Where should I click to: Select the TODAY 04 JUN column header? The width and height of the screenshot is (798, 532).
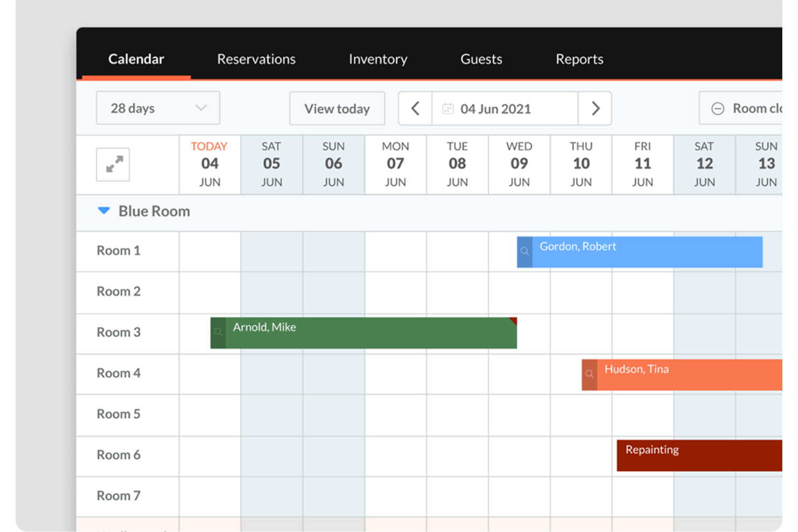point(210,164)
